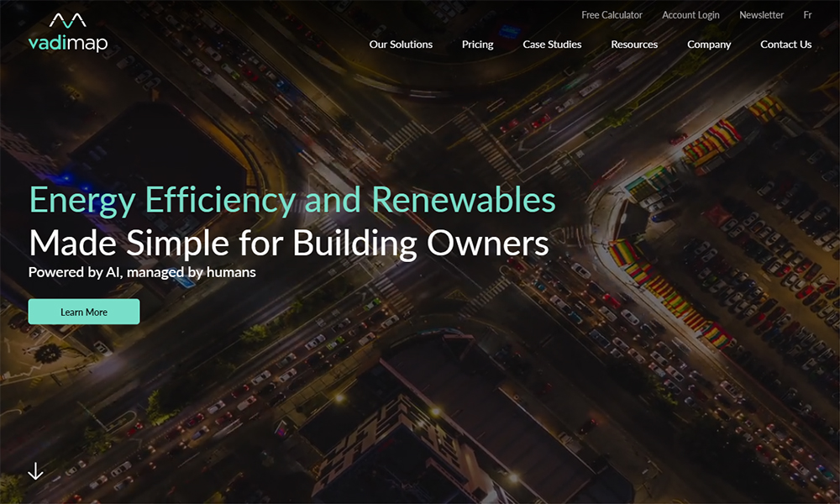Switch language to Fr
The image size is (840, 504).
pos(807,15)
